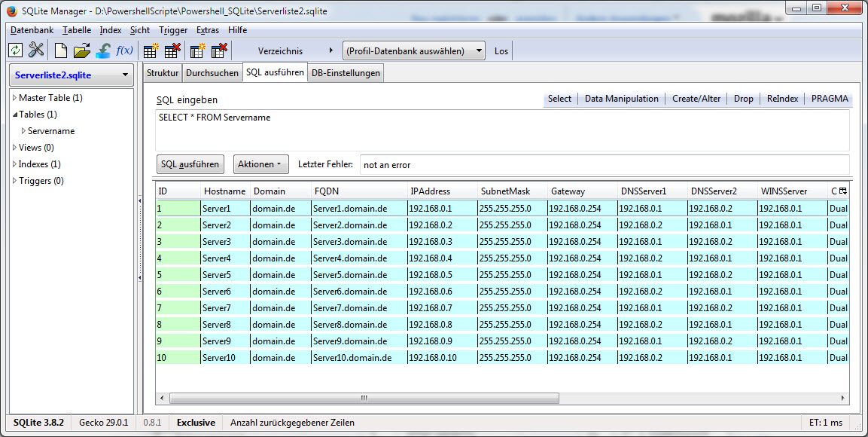Open the Profil-Datenbank auswählen combo box

pos(413,51)
